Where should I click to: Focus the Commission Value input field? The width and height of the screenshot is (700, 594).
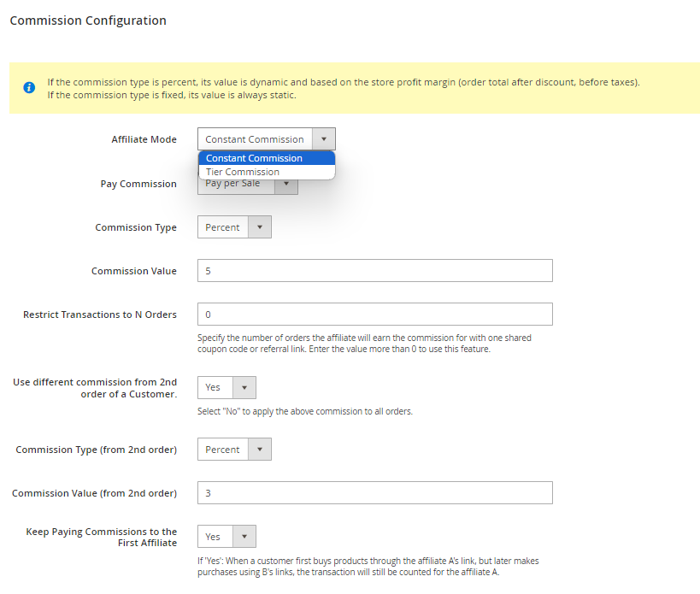click(375, 270)
